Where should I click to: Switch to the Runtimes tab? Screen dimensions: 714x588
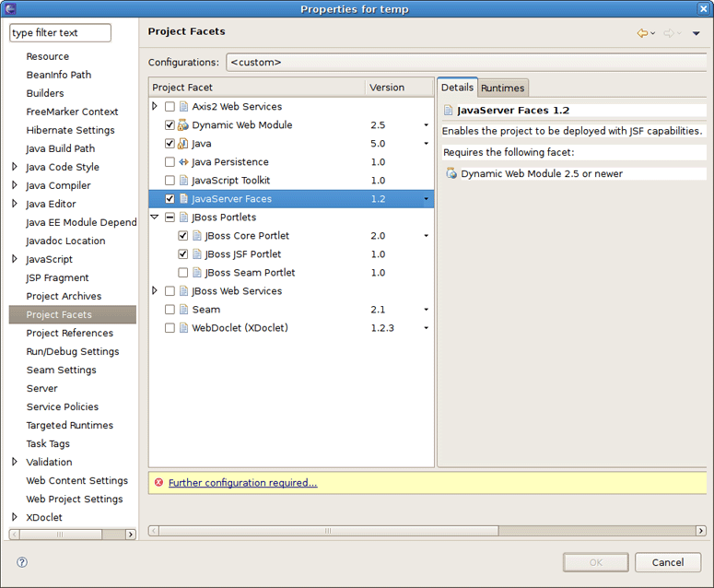(503, 88)
